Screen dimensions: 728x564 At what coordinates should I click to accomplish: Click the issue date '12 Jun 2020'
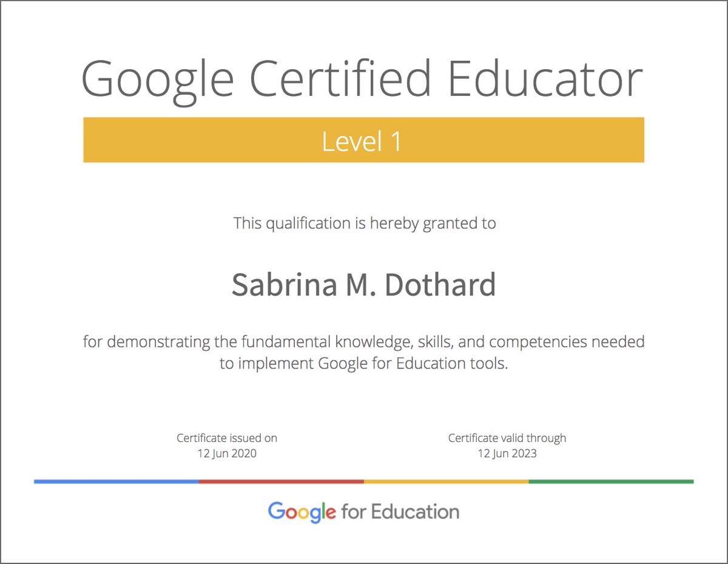coord(227,454)
